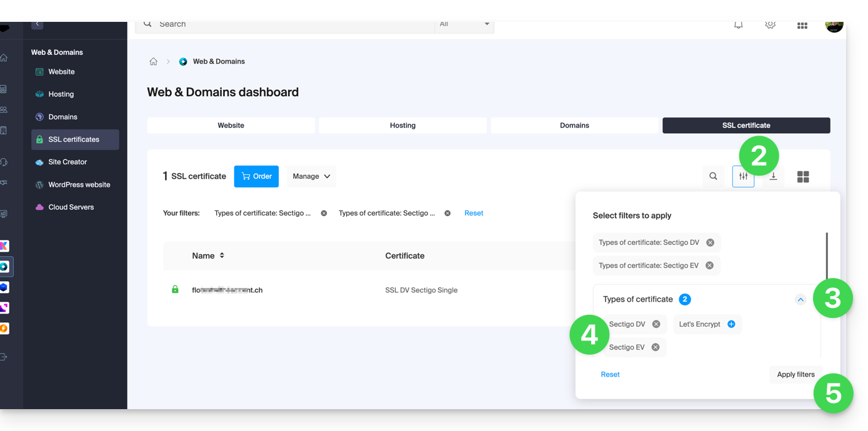
Task: Click the Apply filters button
Action: [796, 375]
